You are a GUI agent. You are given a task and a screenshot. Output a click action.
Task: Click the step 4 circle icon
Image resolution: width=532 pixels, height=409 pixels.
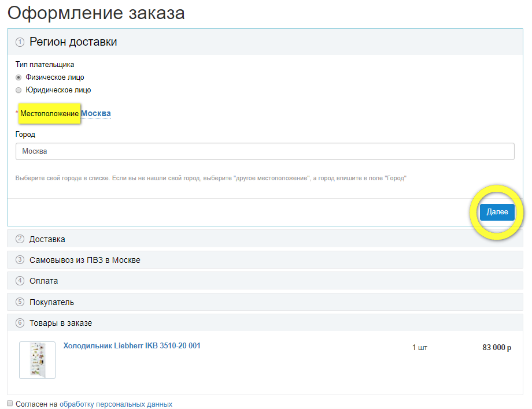[x=20, y=281]
